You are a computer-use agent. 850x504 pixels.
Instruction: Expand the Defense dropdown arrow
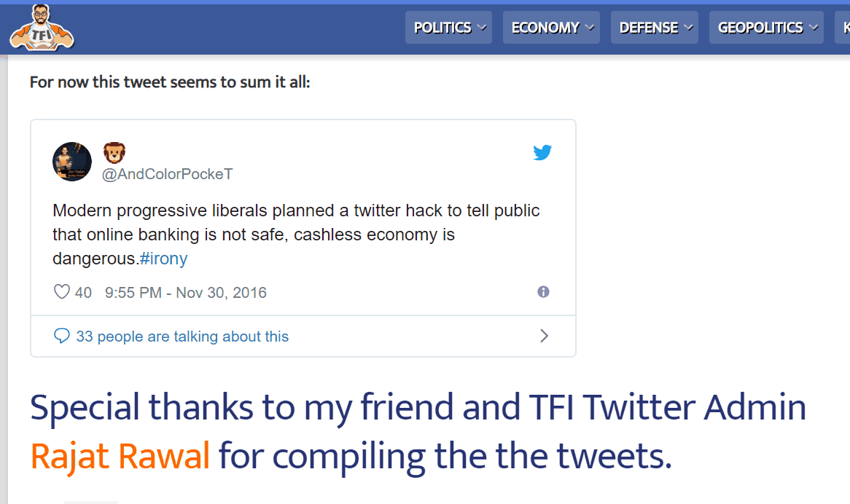pyautogui.click(x=688, y=28)
